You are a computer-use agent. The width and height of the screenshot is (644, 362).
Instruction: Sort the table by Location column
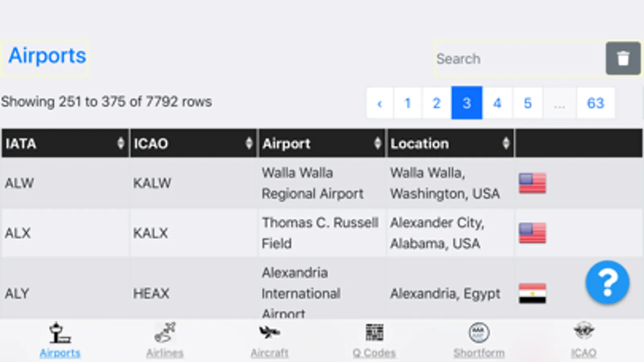point(449,143)
